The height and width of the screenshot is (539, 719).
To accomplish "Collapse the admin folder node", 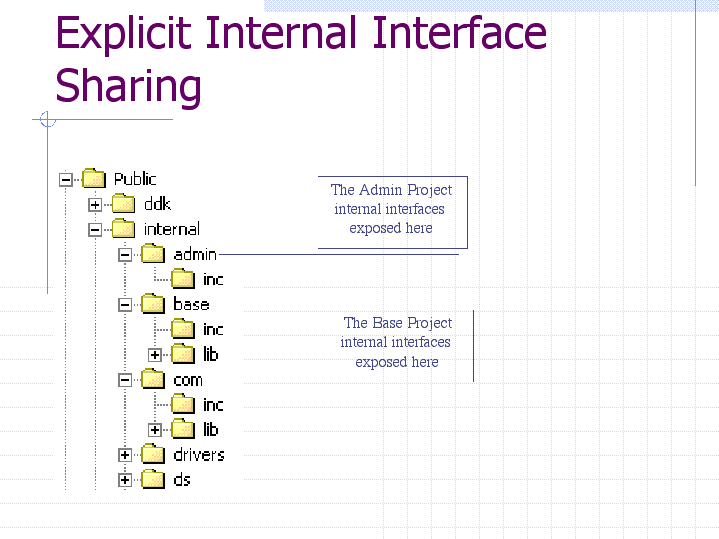I will [x=125, y=255].
